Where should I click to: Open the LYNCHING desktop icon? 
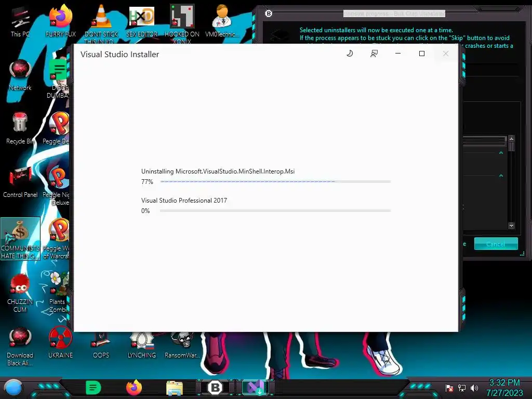[142, 344]
